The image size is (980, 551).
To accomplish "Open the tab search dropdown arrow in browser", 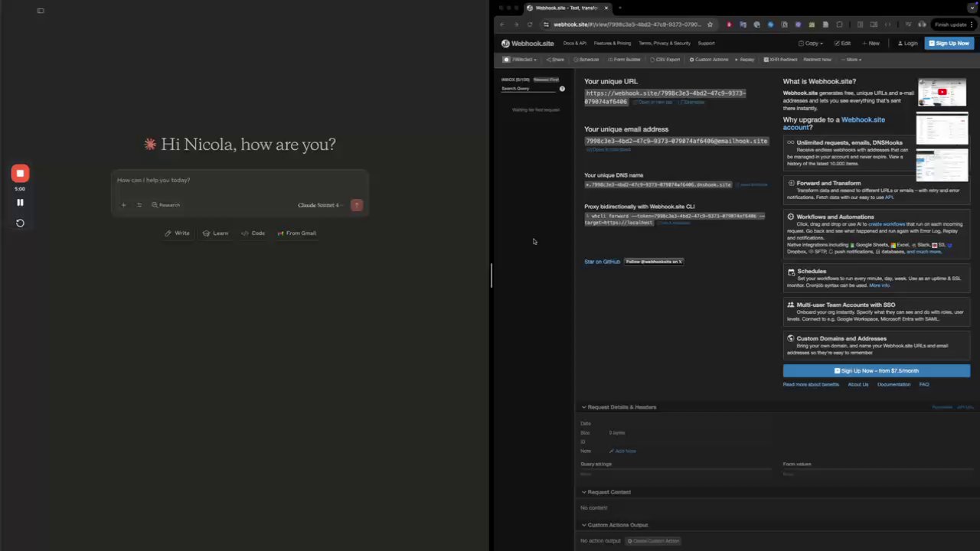I will 972,8.
